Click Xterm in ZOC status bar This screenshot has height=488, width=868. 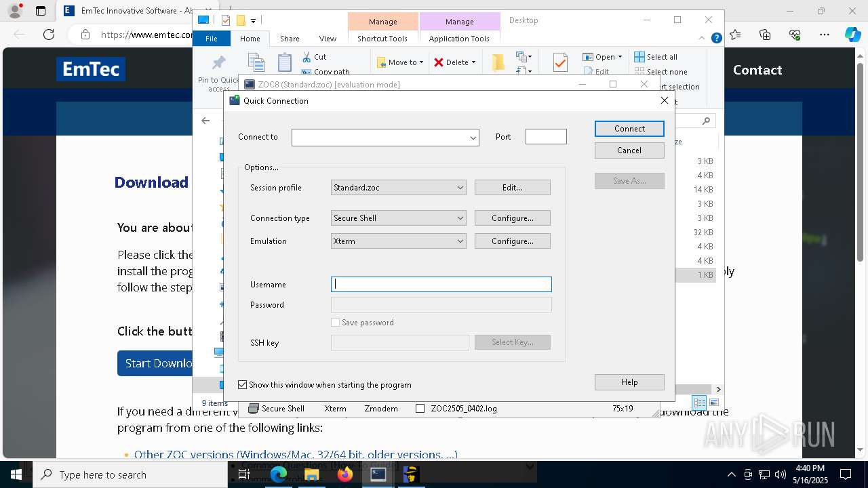click(x=335, y=409)
